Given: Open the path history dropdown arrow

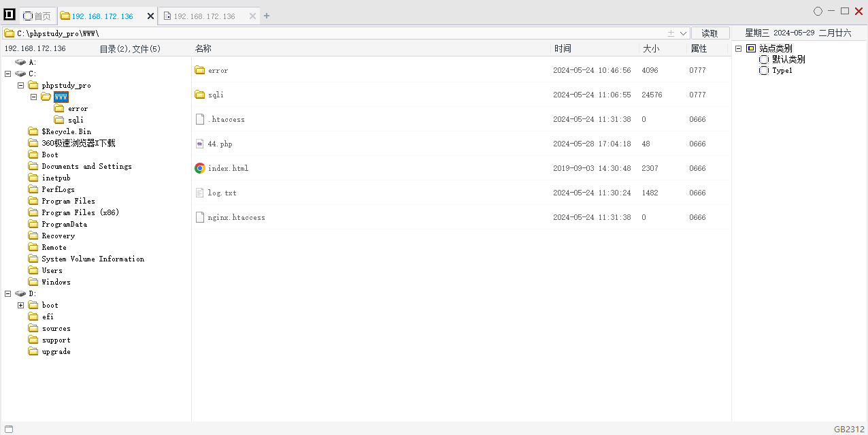Looking at the screenshot, I should click(683, 33).
